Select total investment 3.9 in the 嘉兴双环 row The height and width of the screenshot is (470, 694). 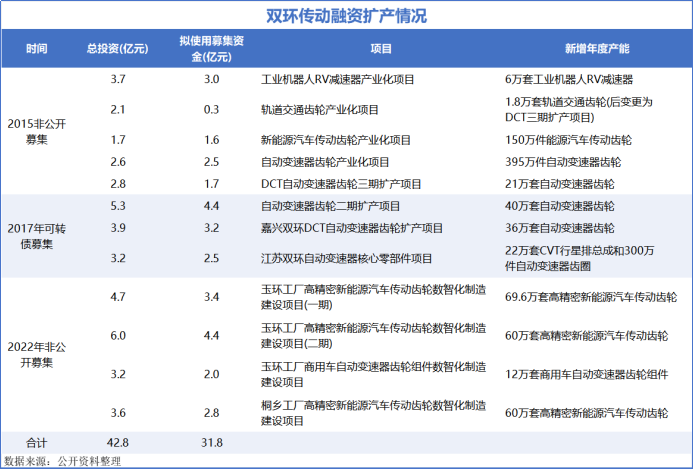118,228
